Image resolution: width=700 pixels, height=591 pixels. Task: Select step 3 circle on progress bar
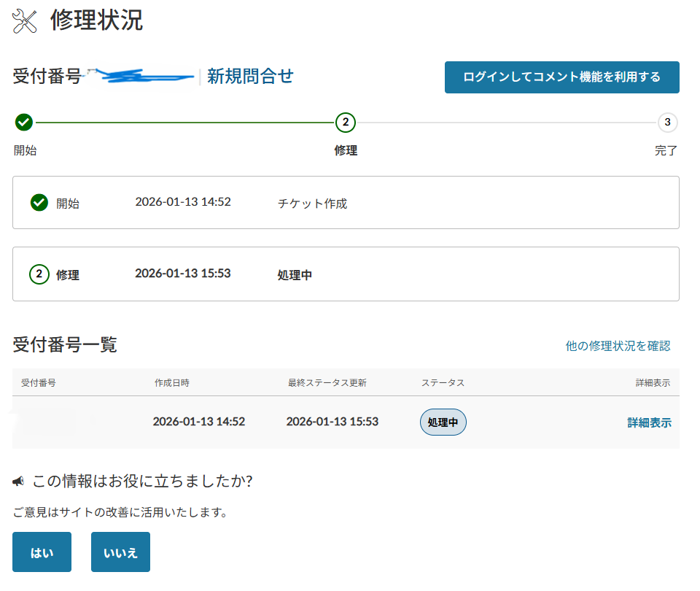point(667,122)
